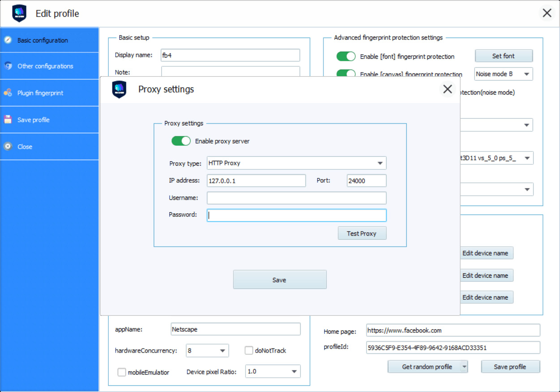
Task: Open the hardwareConcurrency dropdown
Action: [x=207, y=350]
